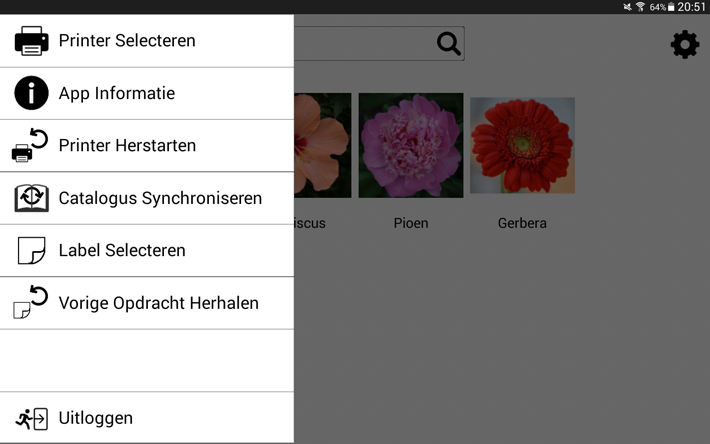Open the App Informatie menu entry
The height and width of the screenshot is (444, 710).
[117, 93]
